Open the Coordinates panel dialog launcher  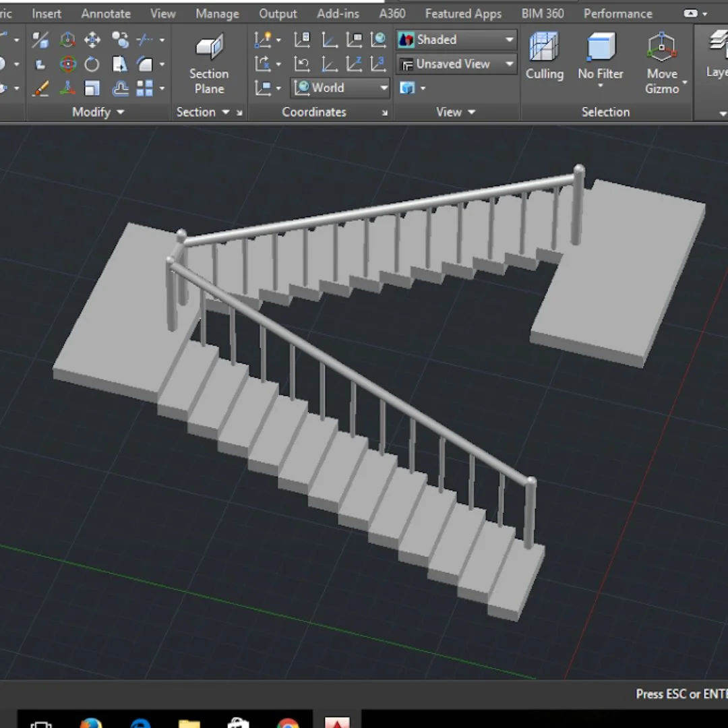(x=385, y=113)
